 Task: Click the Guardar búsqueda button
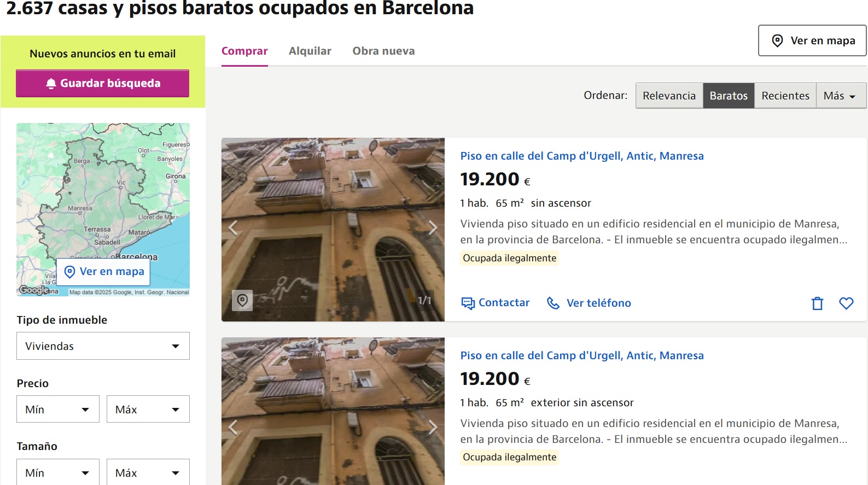click(102, 83)
